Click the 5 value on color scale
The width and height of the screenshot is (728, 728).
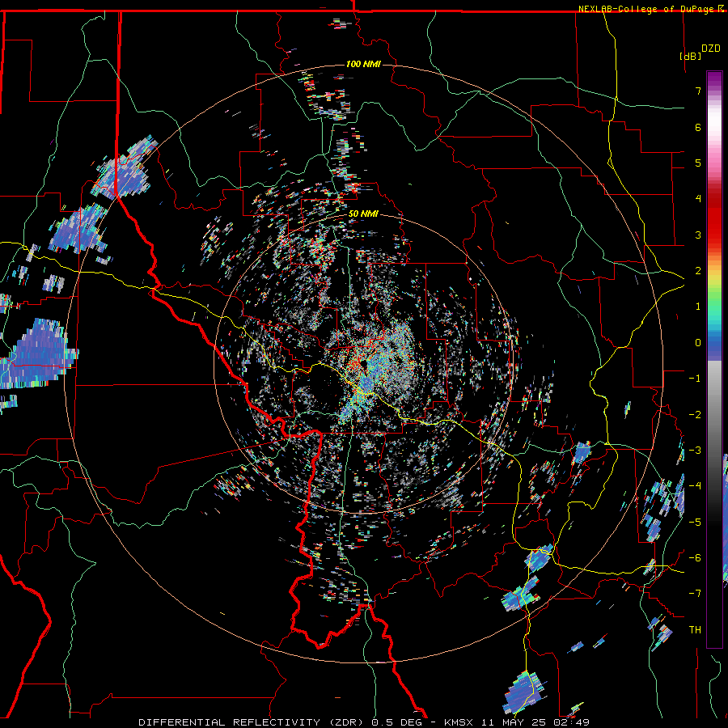point(698,163)
